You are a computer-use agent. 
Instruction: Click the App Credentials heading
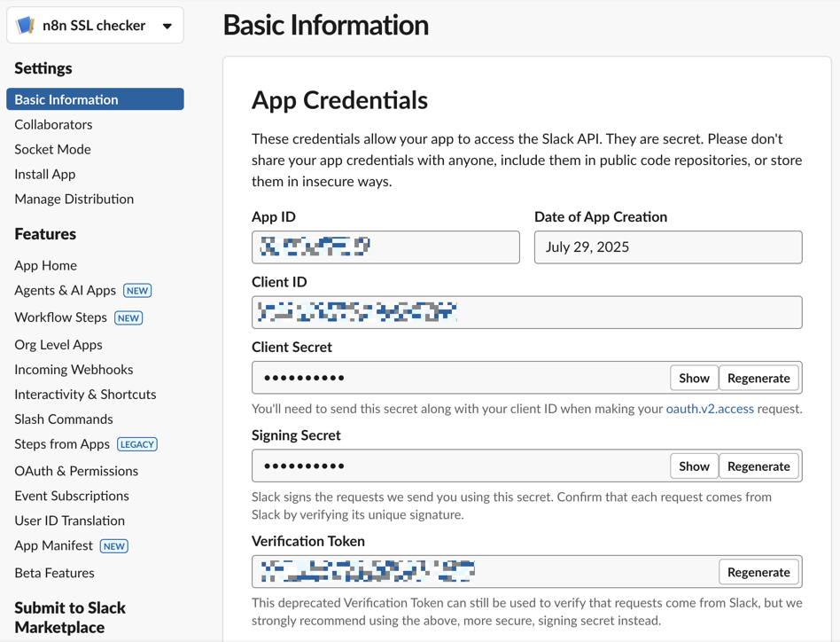(x=339, y=100)
